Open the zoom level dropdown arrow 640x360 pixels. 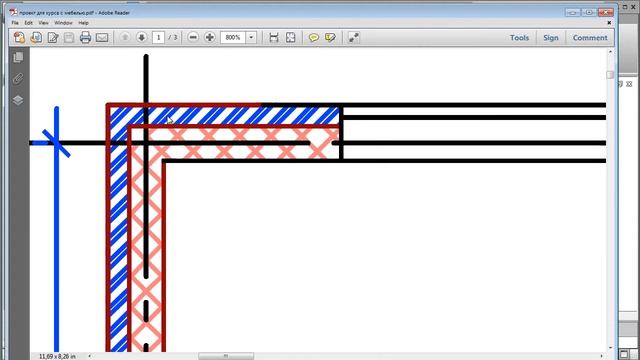[x=251, y=38]
